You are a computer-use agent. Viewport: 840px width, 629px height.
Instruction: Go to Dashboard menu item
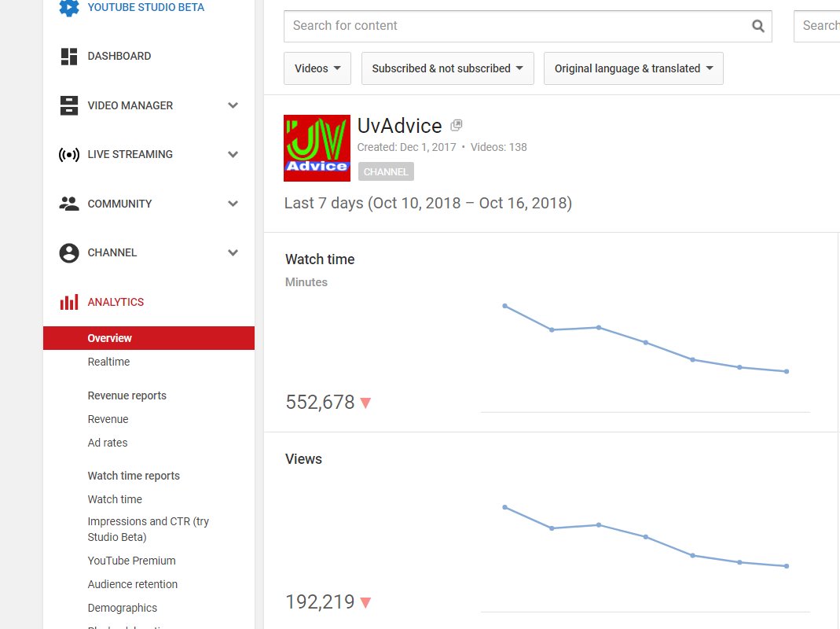pos(119,56)
